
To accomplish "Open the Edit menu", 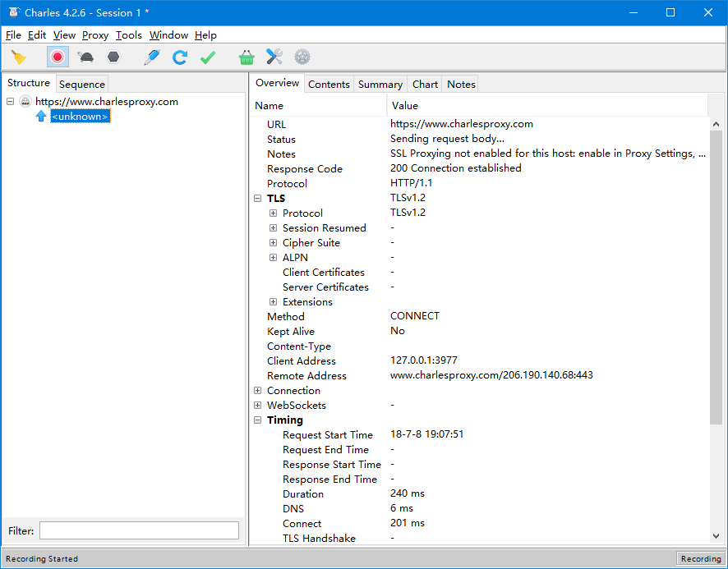I will (37, 35).
